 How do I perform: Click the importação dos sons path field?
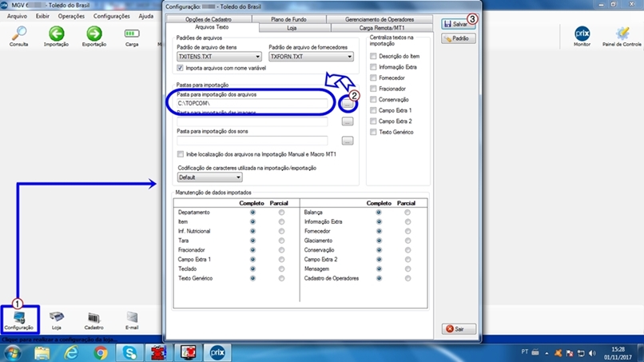point(252,141)
